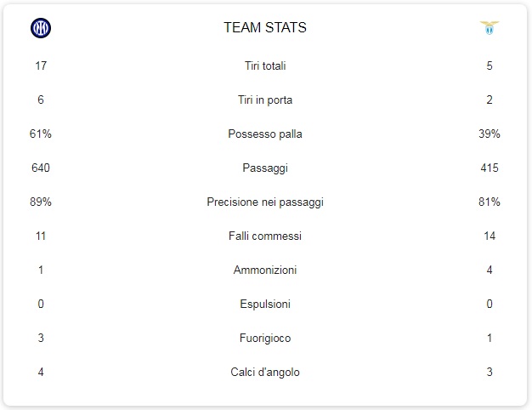Select the TEAM STATS heading
This screenshot has height=410, width=532.
[x=265, y=27]
